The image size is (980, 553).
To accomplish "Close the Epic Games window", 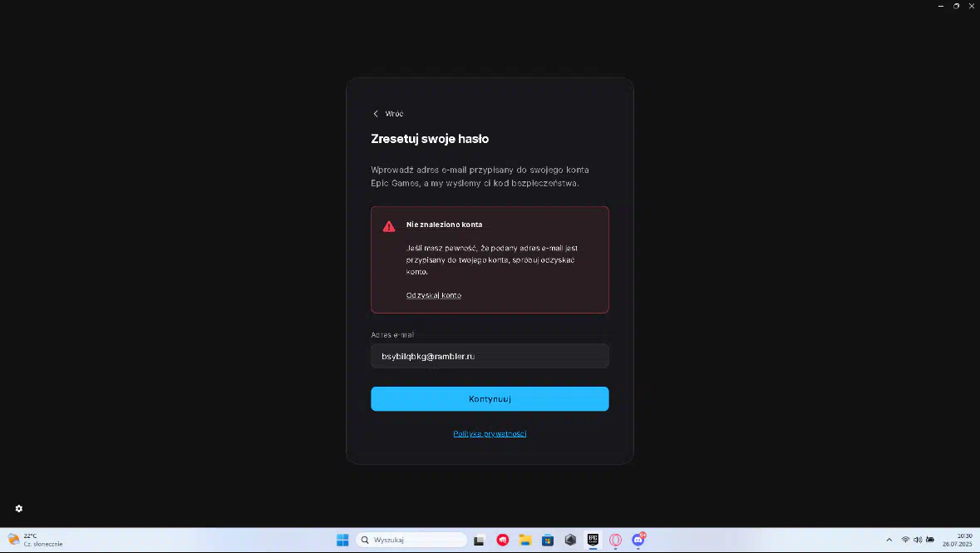I will pos(972,6).
